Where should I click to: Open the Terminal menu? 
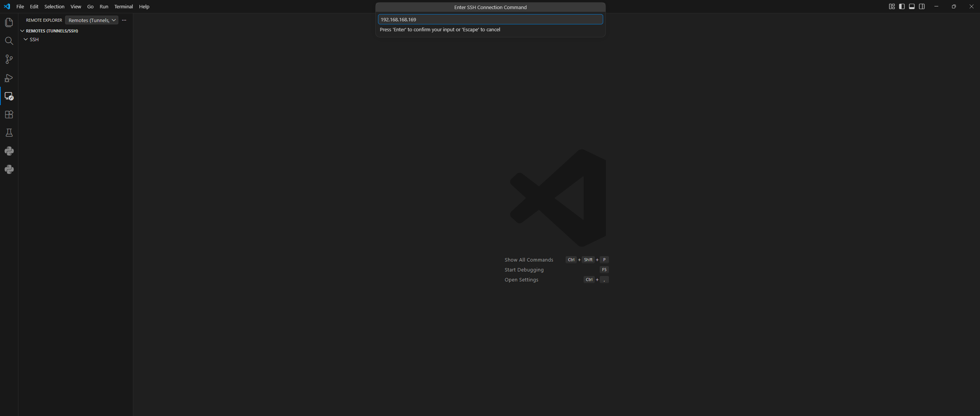(x=123, y=7)
